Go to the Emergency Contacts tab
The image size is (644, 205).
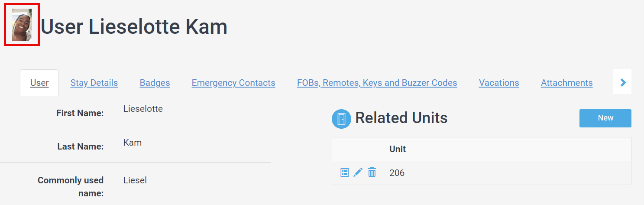coord(233,83)
